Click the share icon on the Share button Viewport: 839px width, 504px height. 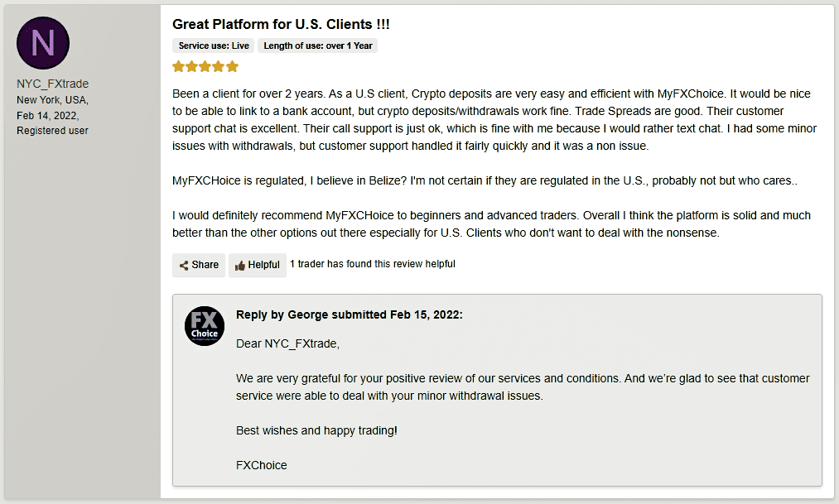click(x=184, y=265)
